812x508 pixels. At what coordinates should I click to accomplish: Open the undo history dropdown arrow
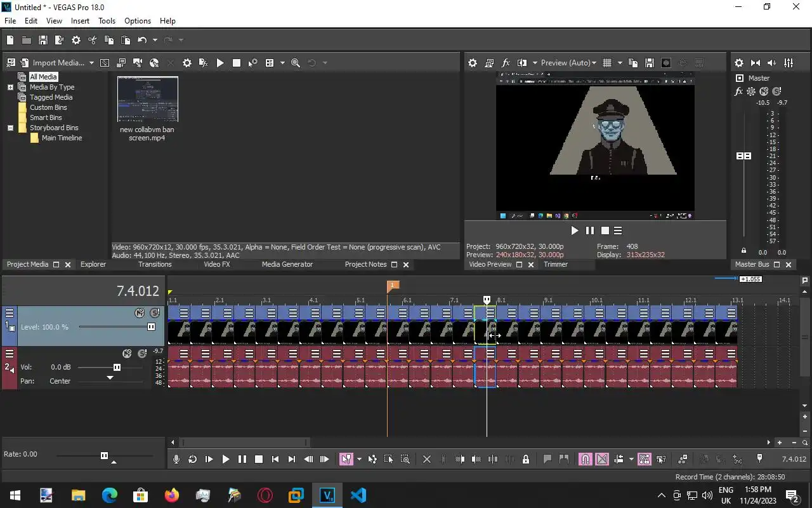click(154, 40)
